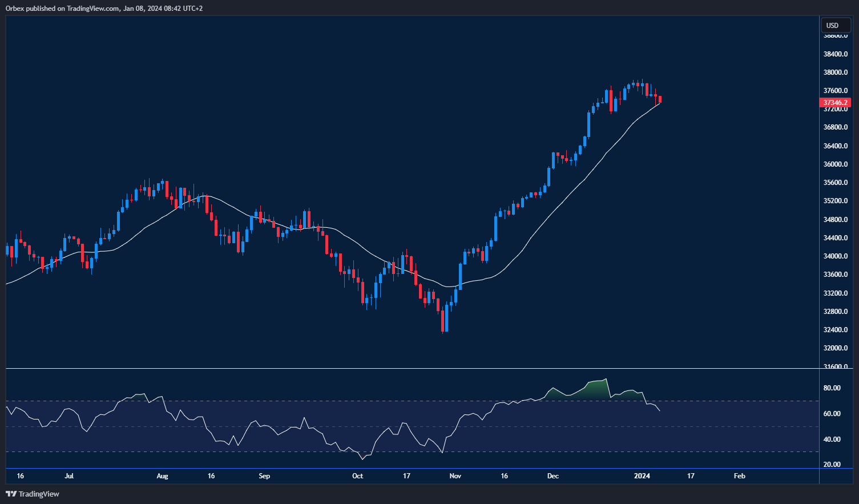The height and width of the screenshot is (504, 859).
Task: Click the 60.00 RSI scale level
Action: (832, 414)
